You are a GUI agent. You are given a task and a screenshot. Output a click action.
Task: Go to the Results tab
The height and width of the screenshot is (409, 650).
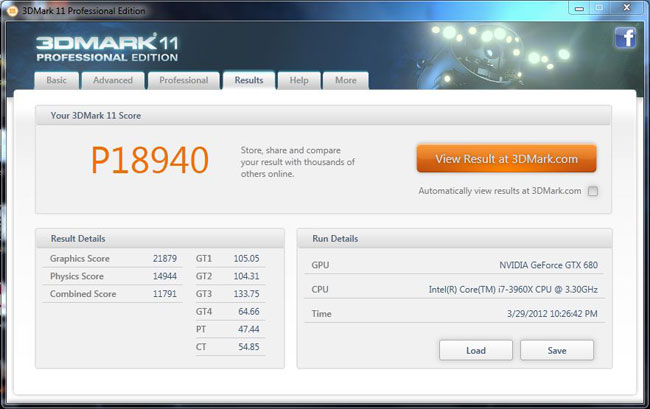point(249,80)
